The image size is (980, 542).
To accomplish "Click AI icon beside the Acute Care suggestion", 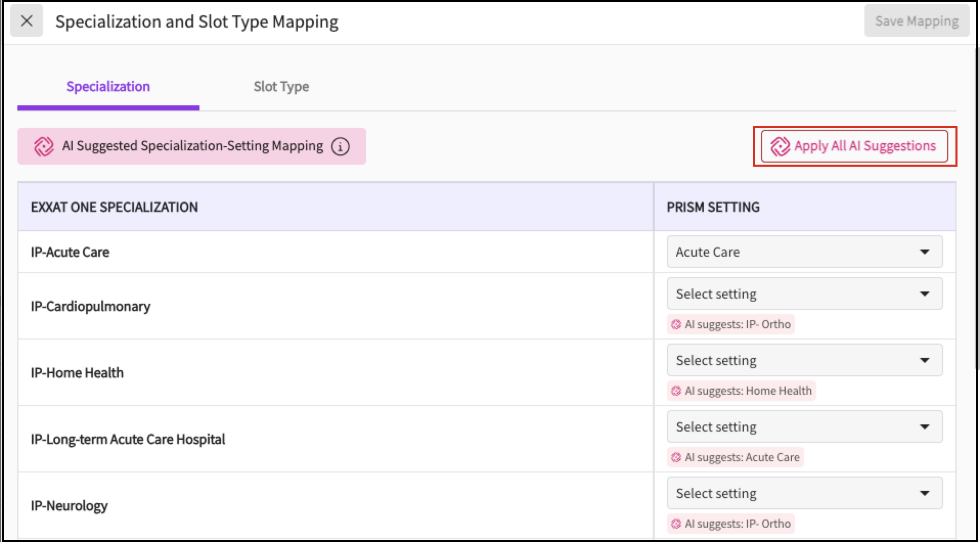I will click(676, 457).
